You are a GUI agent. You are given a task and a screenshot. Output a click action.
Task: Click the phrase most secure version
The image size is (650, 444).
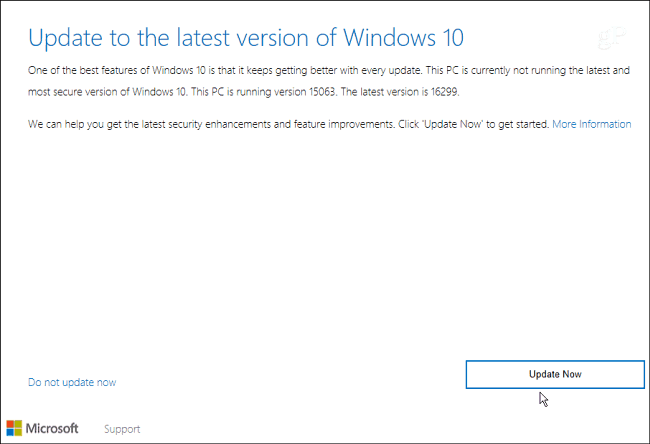[73, 92]
